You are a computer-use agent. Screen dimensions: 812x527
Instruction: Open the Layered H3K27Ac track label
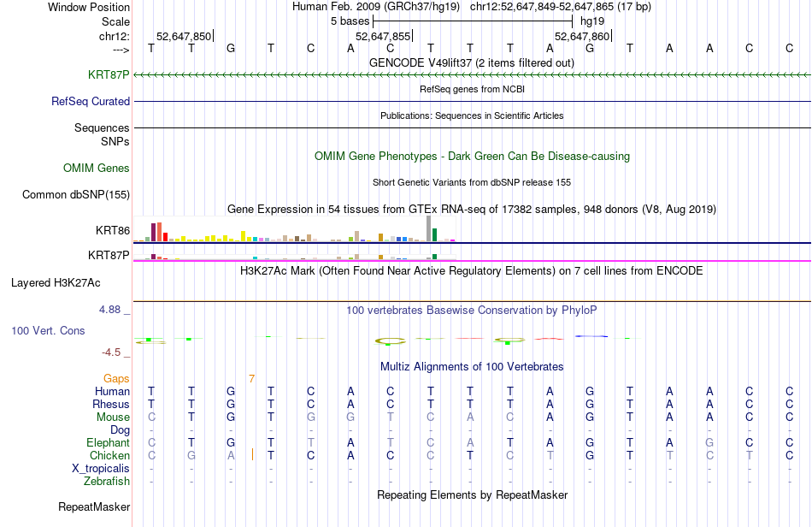[x=56, y=283]
